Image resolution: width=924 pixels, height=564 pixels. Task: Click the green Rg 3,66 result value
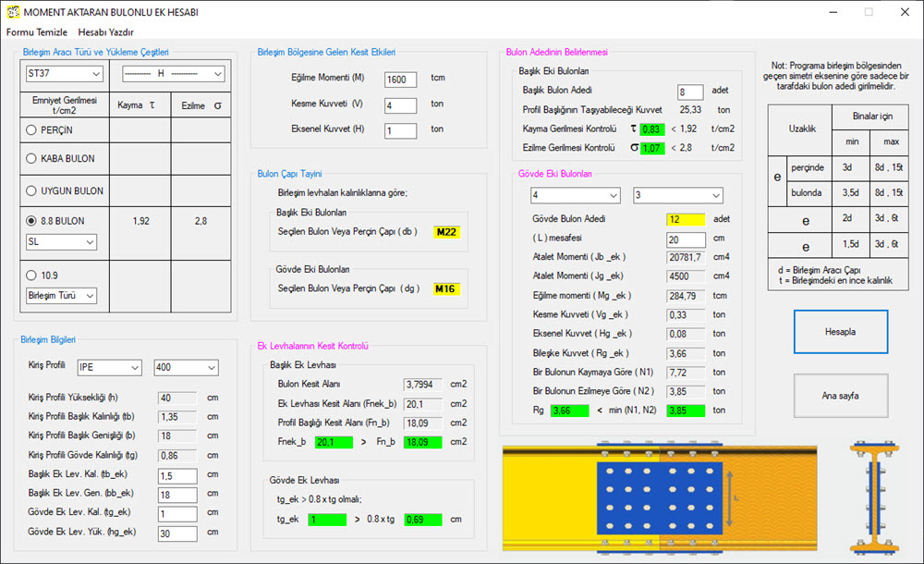570,411
